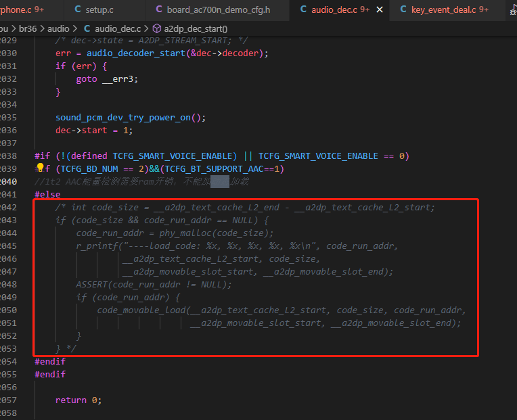Click the ASSERT(code_run_addr != NULL) line
This screenshot has height=420, width=517.
154,285
